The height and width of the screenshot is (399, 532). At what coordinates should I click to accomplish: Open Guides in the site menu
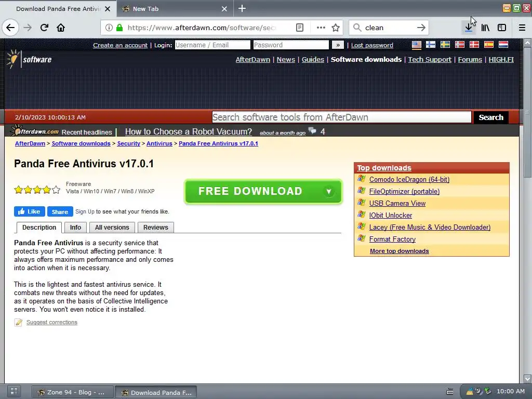pyautogui.click(x=313, y=59)
